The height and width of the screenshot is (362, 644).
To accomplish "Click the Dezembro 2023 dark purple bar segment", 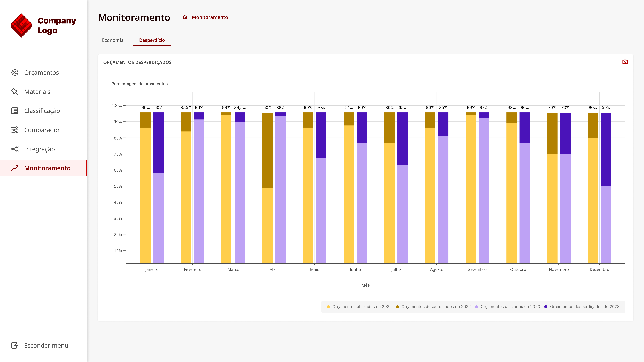I will click(x=606, y=149).
